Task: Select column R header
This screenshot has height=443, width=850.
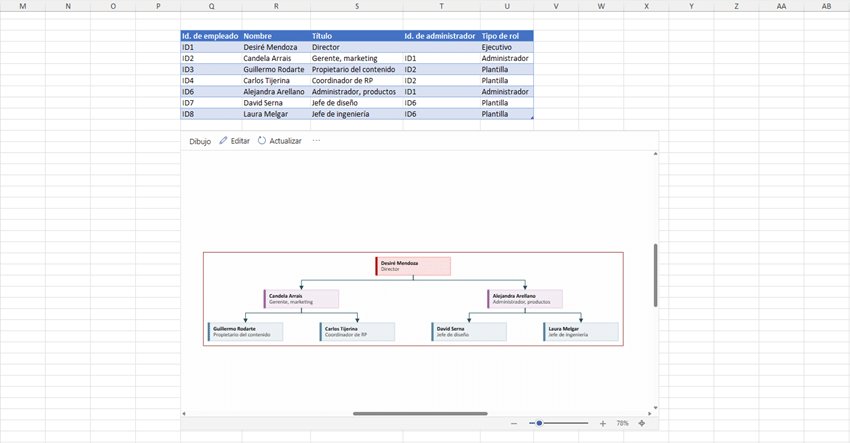Action: (276, 6)
